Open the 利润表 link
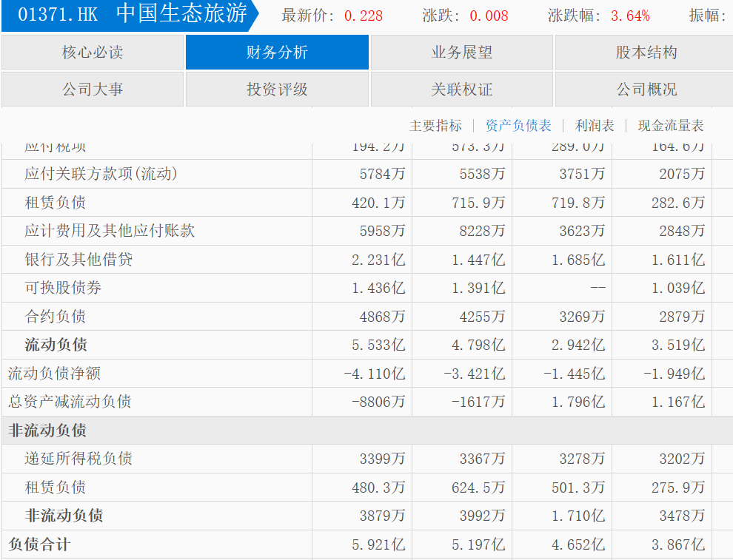Screen dimensions: 733x560 [x=595, y=126]
